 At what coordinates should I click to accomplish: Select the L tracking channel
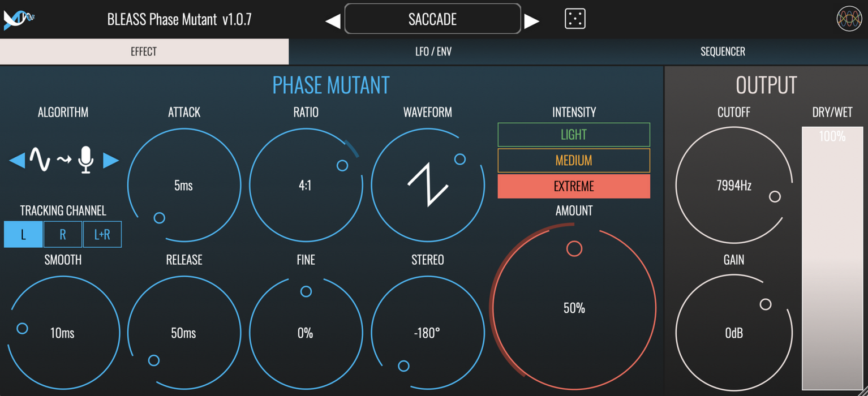tap(23, 234)
